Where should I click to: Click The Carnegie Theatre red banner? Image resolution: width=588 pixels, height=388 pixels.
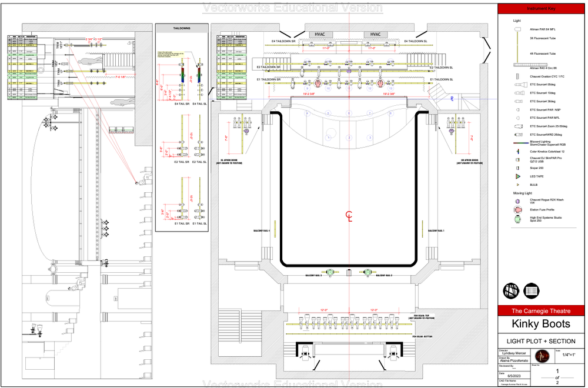click(x=541, y=311)
